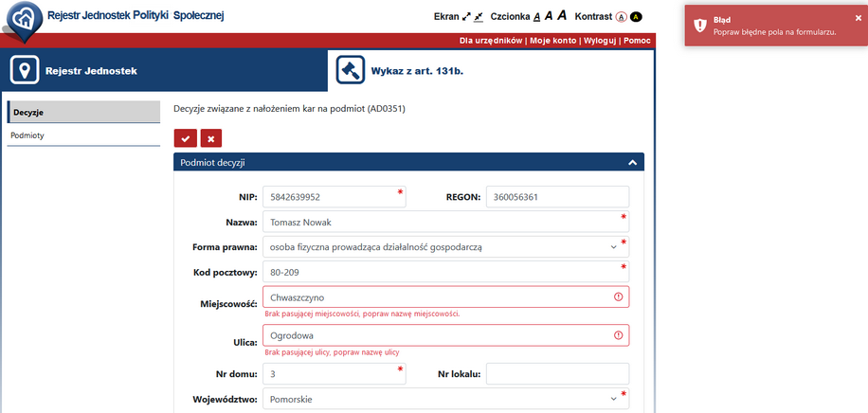Image resolution: width=868 pixels, height=413 pixels.
Task: Select 'Brak pasującej miejscowości' error message
Action: [363, 314]
